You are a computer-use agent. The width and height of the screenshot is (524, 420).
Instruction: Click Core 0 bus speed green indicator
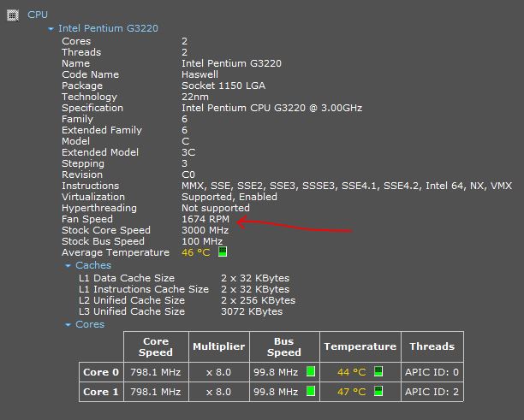[311, 371]
